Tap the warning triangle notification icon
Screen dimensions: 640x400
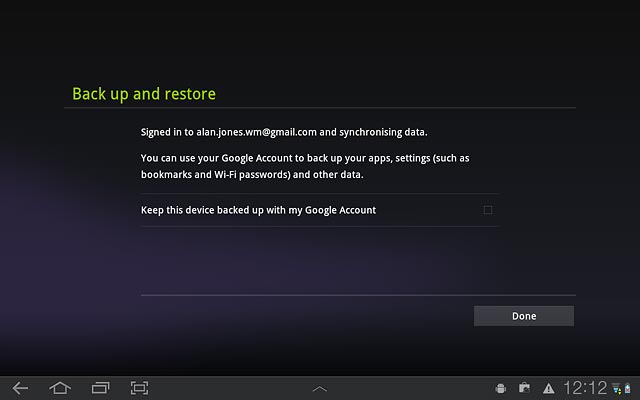(548, 388)
